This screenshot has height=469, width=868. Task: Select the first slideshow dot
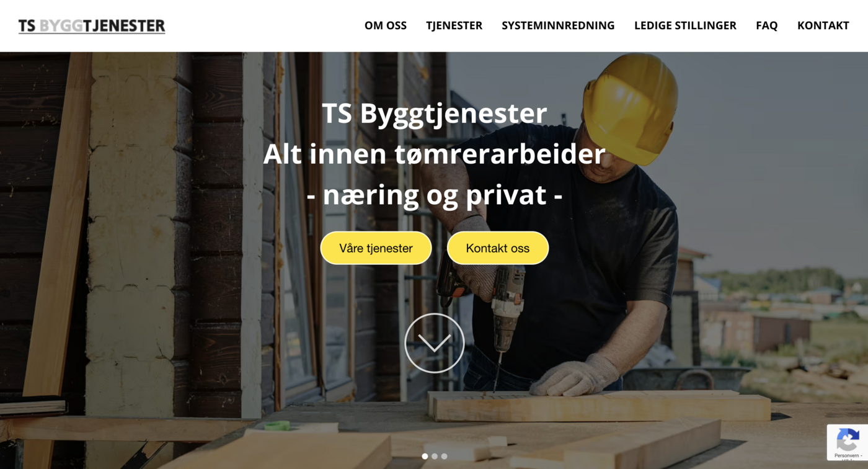pos(425,456)
